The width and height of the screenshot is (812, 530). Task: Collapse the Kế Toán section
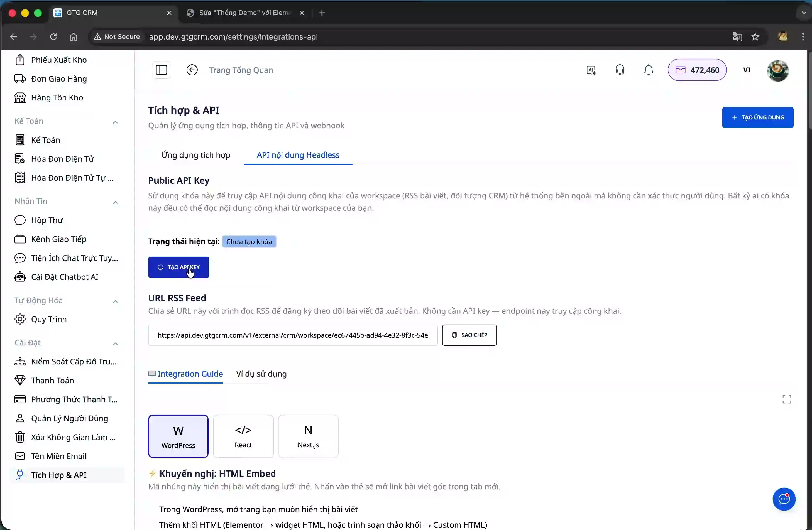(x=115, y=122)
